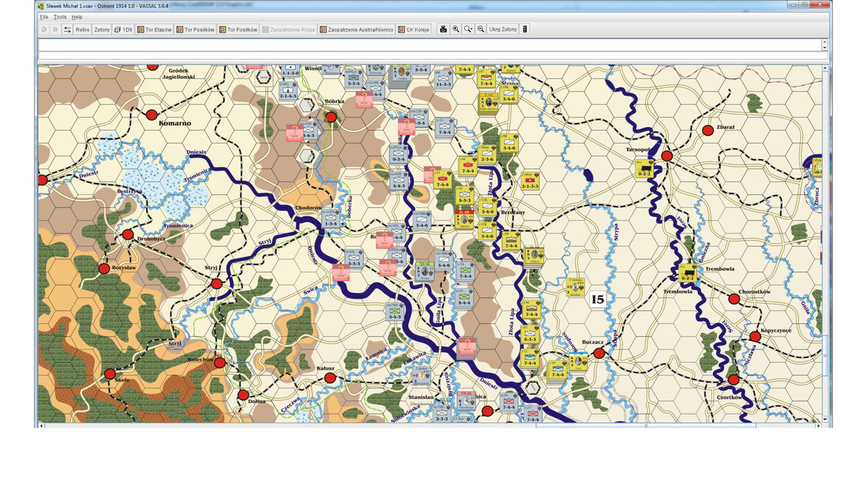Click the Czortków red town dot
The width and height of the screenshot is (868, 483).
pyautogui.click(x=733, y=380)
